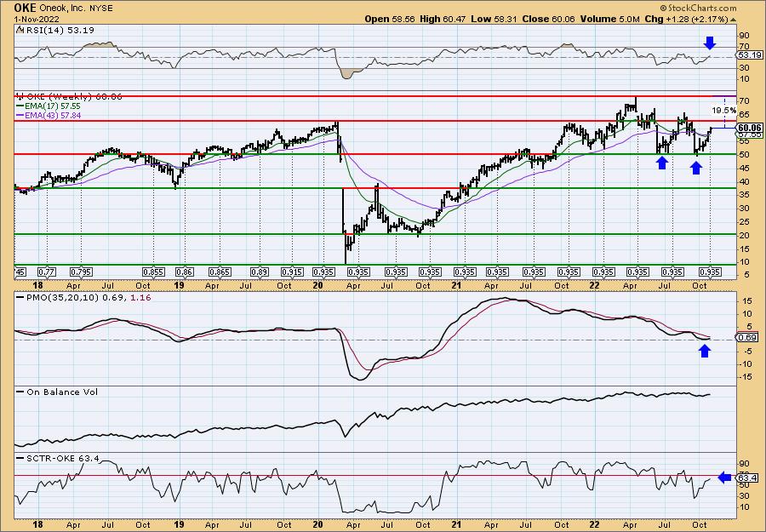Click the High 60.47 value
The height and width of the screenshot is (532, 766).
(443, 19)
